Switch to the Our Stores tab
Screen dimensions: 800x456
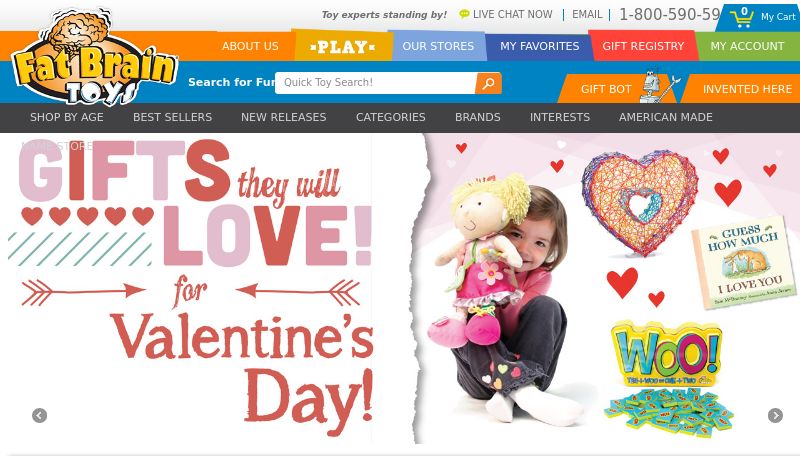coord(438,46)
